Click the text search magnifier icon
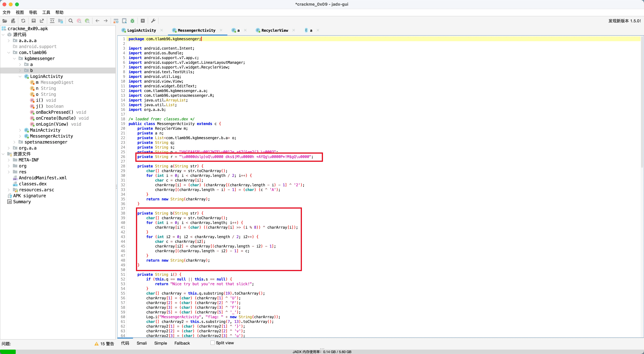This screenshot has height=354, width=644. 71,21
